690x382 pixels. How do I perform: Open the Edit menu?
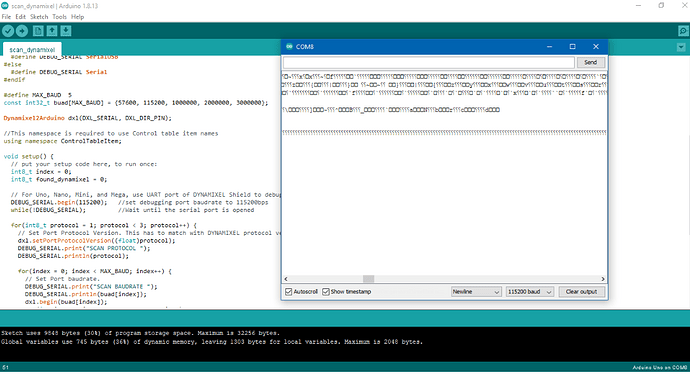(x=21, y=17)
